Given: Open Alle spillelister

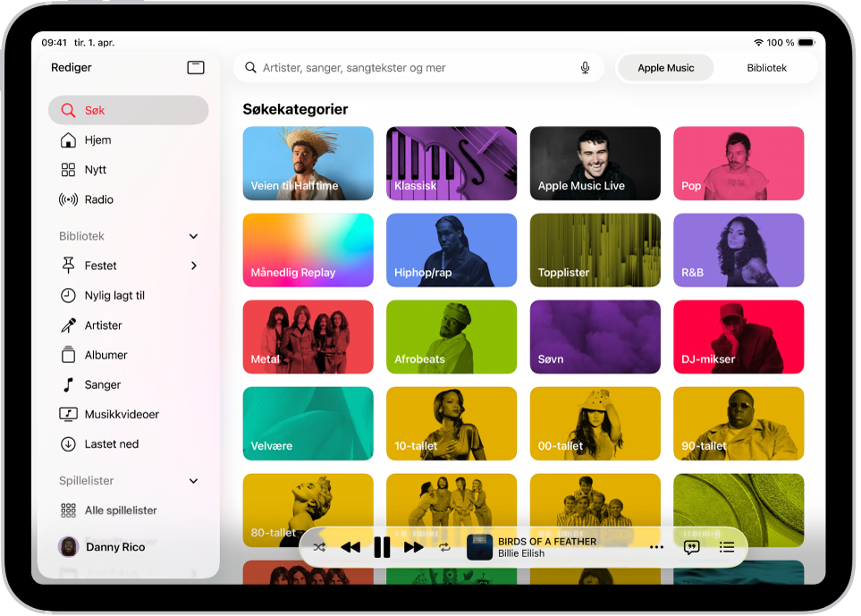Looking at the screenshot, I should point(129,511).
